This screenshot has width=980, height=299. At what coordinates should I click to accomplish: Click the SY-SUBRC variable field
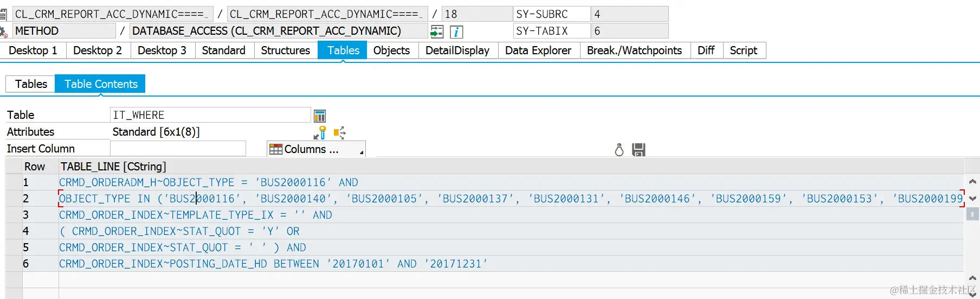tap(552, 14)
